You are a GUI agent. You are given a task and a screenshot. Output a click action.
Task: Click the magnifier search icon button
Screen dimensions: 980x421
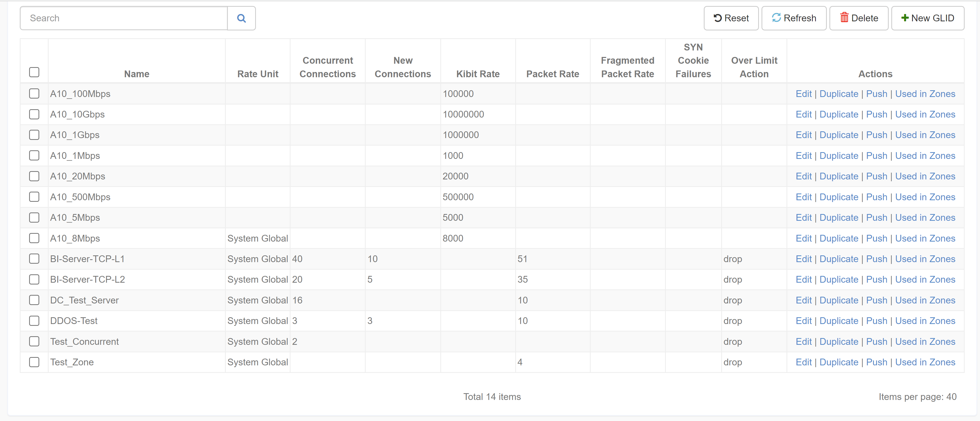pyautogui.click(x=241, y=18)
